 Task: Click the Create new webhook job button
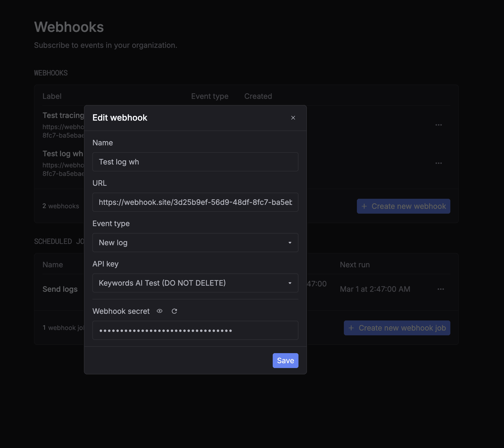[396, 328]
